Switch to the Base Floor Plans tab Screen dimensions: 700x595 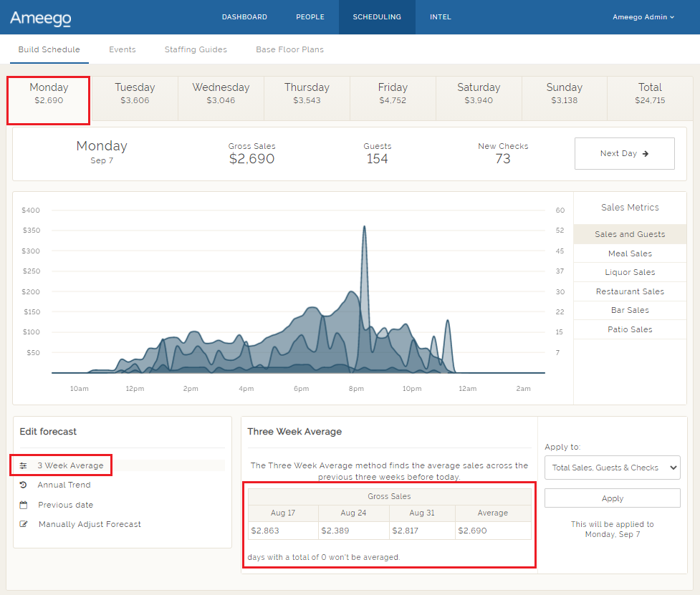(289, 49)
